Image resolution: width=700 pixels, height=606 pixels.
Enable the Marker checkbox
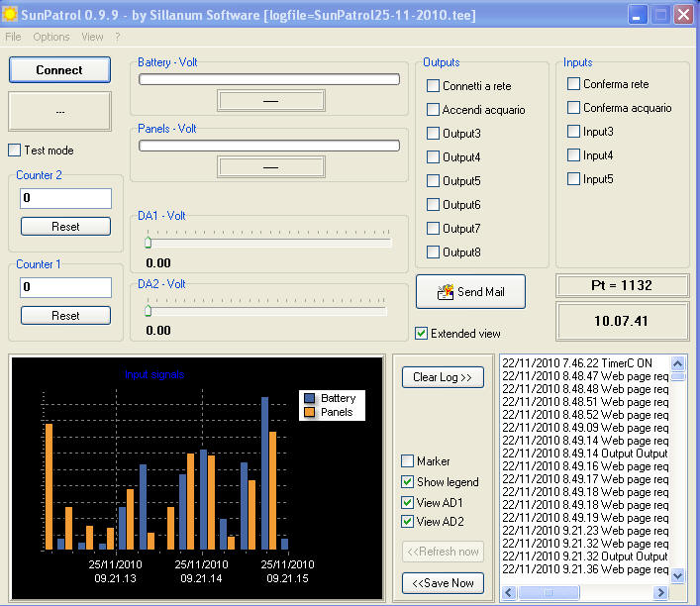pos(408,461)
